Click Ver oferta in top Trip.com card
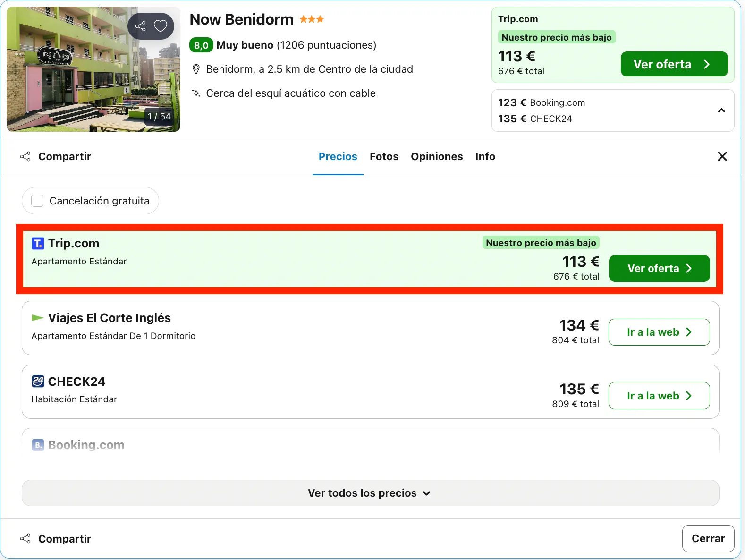The image size is (745, 560). tap(674, 64)
